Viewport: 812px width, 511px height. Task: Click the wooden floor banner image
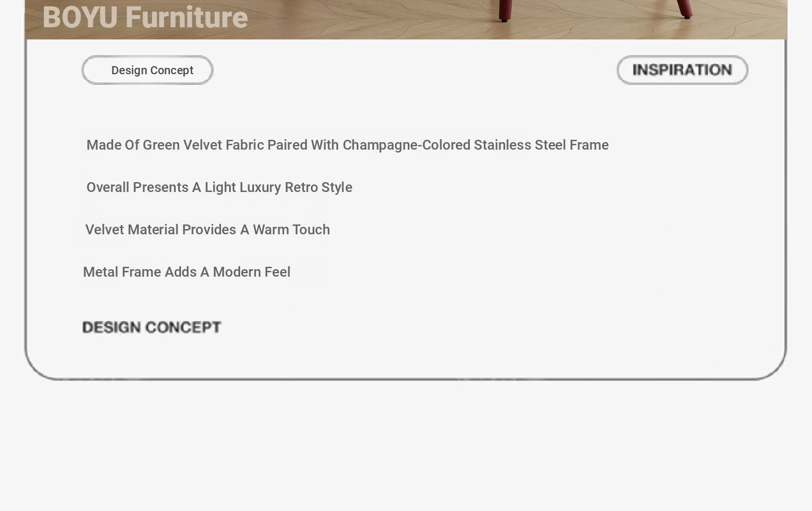pyautogui.click(x=406, y=20)
